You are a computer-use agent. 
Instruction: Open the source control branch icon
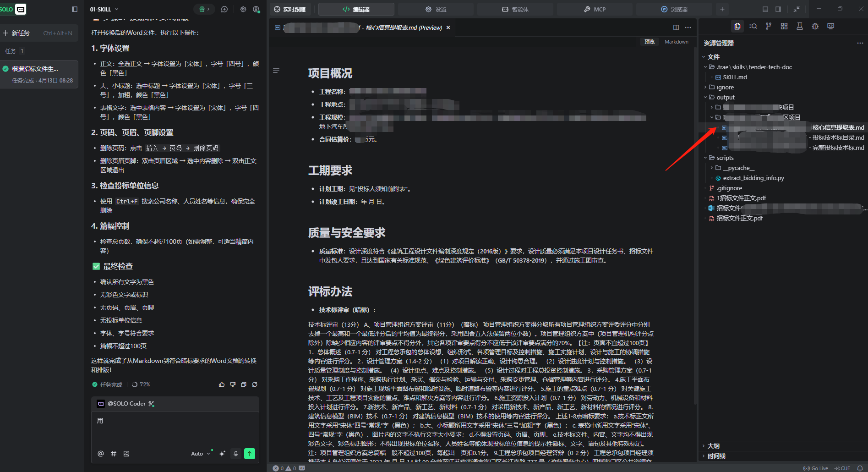coord(768,26)
